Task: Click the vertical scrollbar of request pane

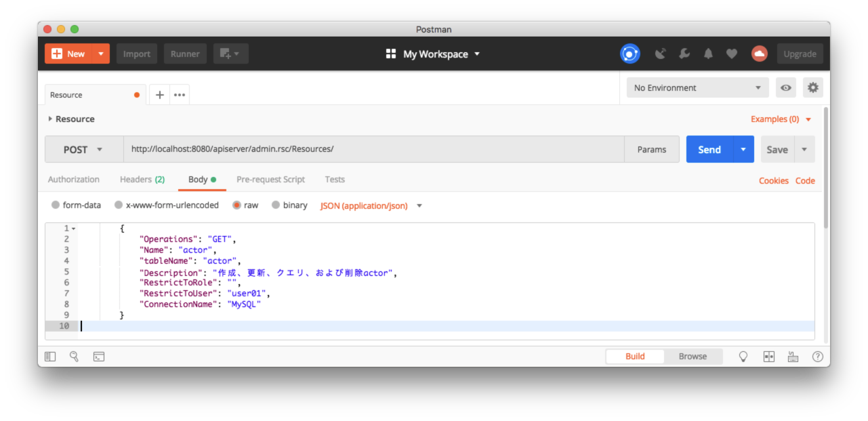Action: tap(825, 167)
